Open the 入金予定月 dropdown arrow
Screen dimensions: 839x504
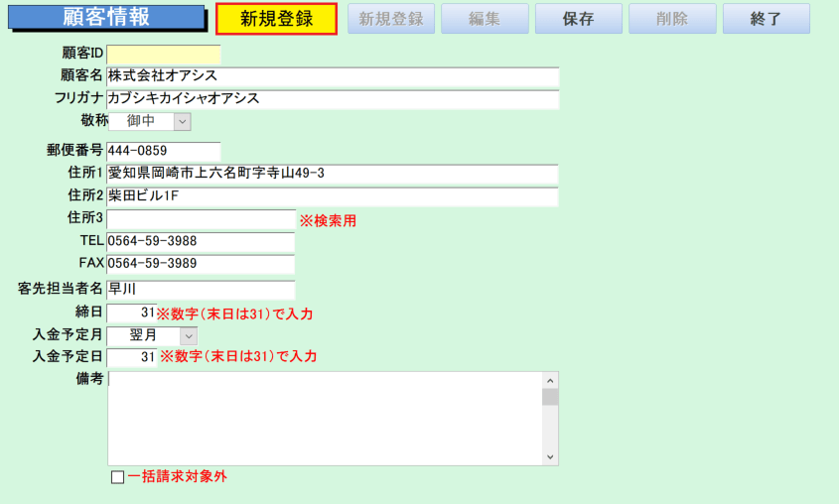tap(189, 336)
